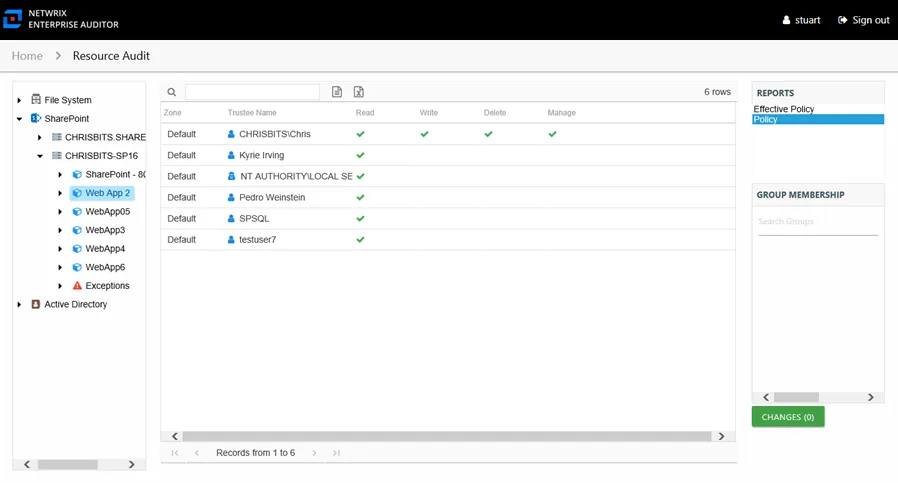
Task: Click the Netwrix Enterprise Auditor logo
Action: (13, 19)
